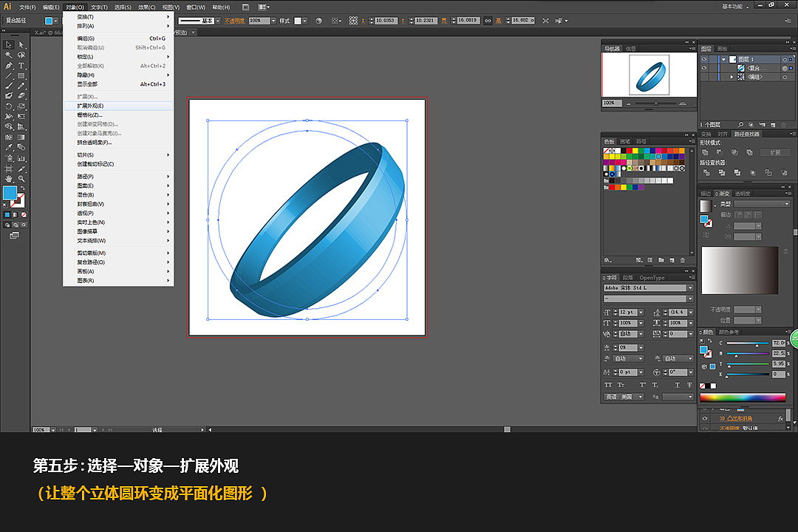Select the Pen tool
The image size is (798, 532).
pos(9,66)
